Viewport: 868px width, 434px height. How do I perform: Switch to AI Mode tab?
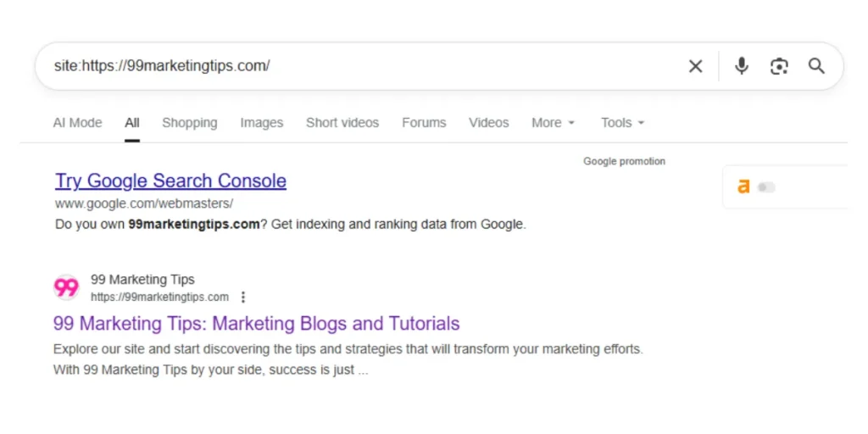click(x=77, y=123)
